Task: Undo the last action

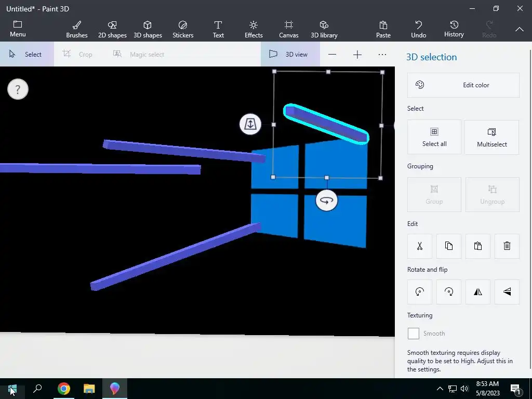Action: pyautogui.click(x=419, y=29)
